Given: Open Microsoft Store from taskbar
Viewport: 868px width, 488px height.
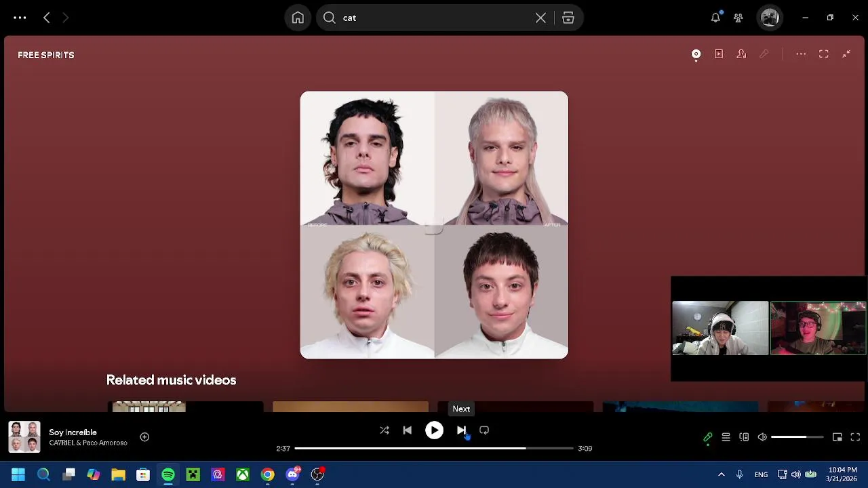Looking at the screenshot, I should point(143,474).
